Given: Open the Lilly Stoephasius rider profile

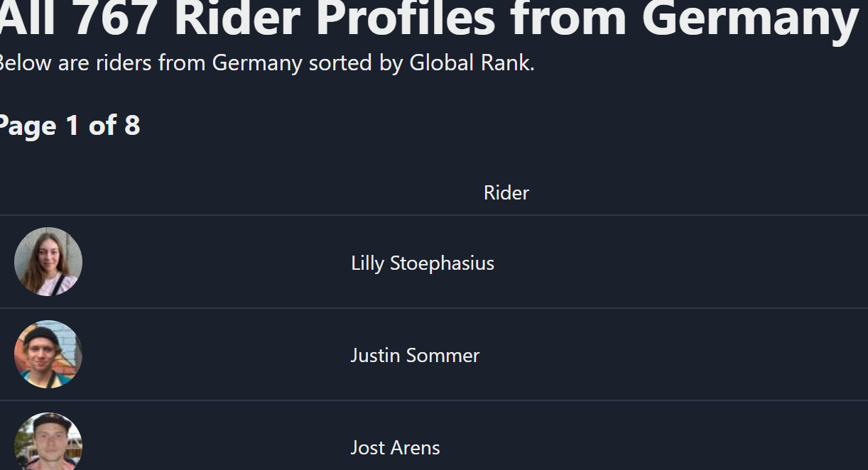Looking at the screenshot, I should (x=422, y=263).
